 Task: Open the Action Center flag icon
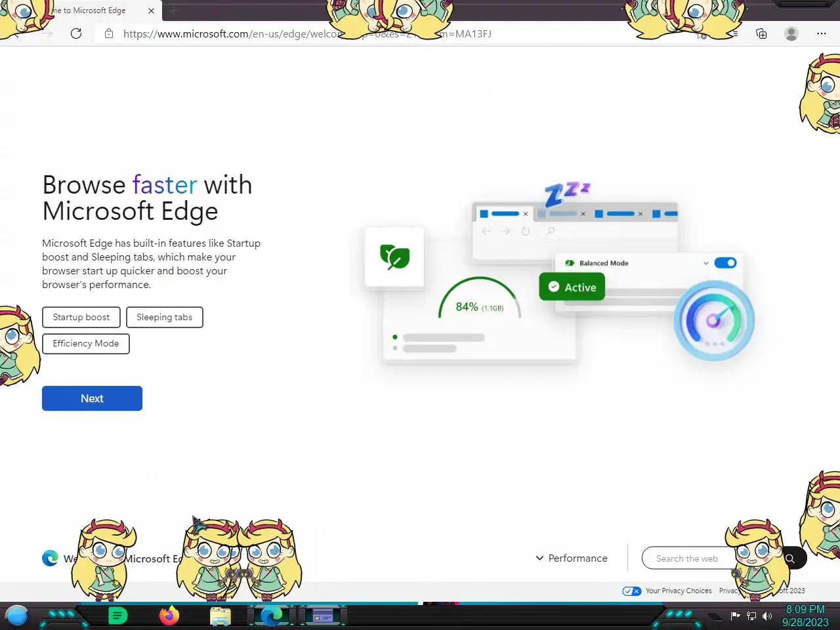735,616
